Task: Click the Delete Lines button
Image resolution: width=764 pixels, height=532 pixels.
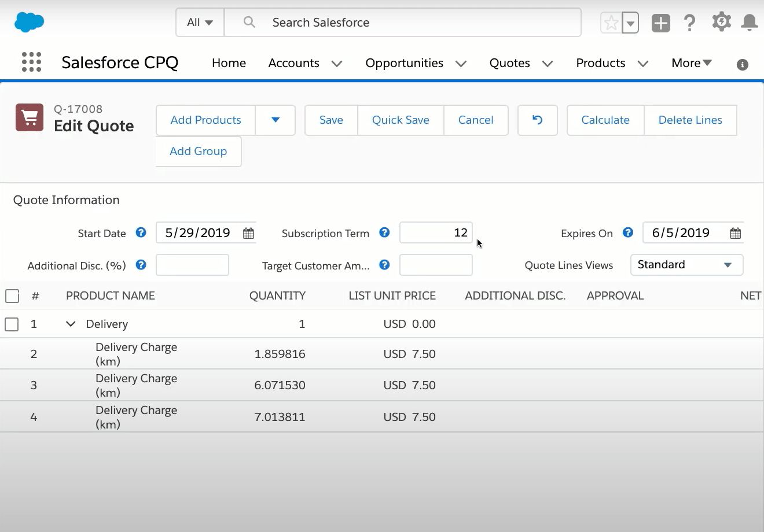Action: (690, 120)
